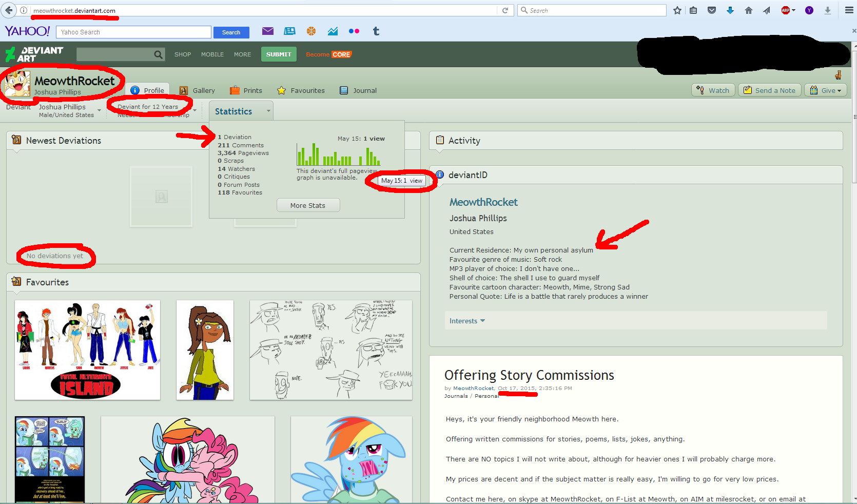This screenshot has width=857, height=504.
Task: Click the Newest Deviations section header
Action: 64,141
